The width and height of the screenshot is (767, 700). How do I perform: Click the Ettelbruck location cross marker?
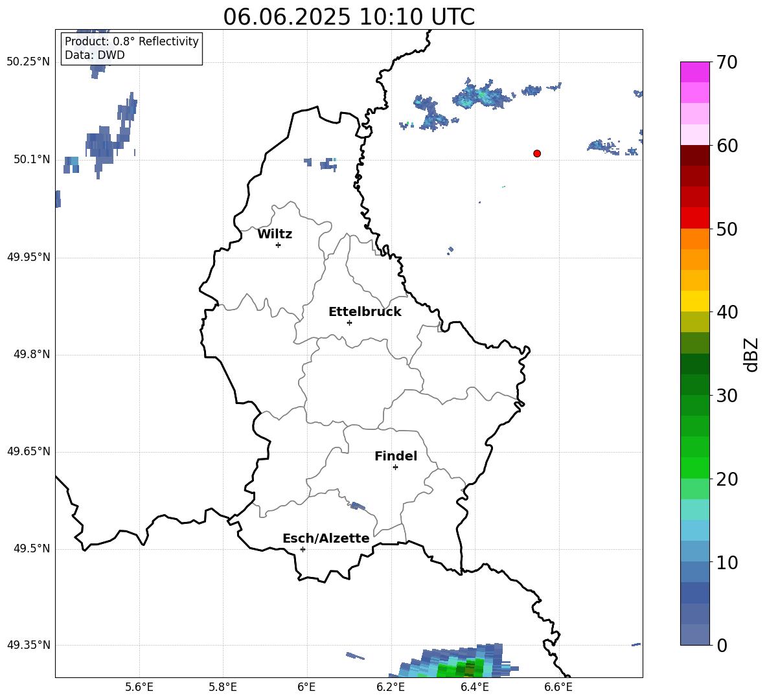pos(349,322)
